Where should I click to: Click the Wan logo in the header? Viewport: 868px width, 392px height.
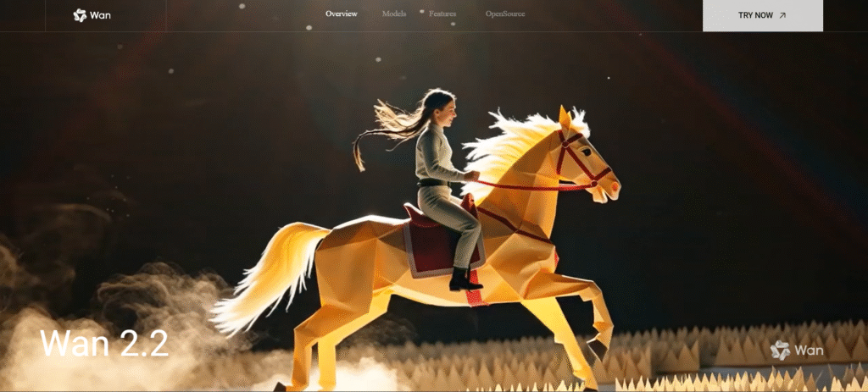92,15
